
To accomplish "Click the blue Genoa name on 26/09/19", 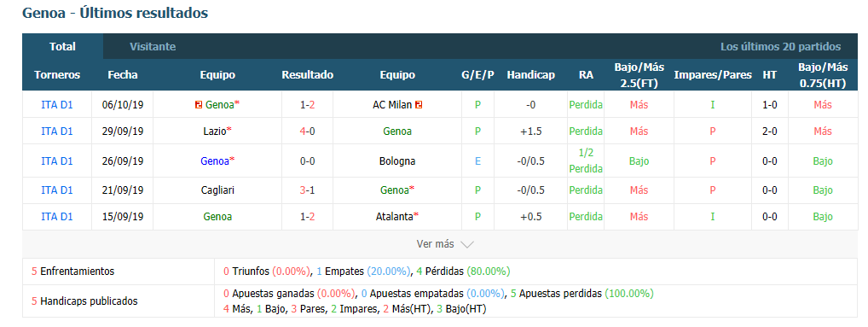I will point(215,161).
